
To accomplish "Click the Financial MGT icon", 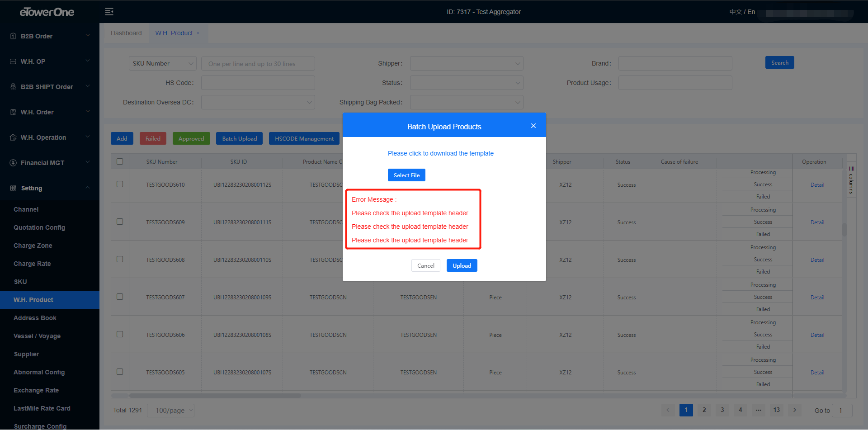I will (x=13, y=163).
